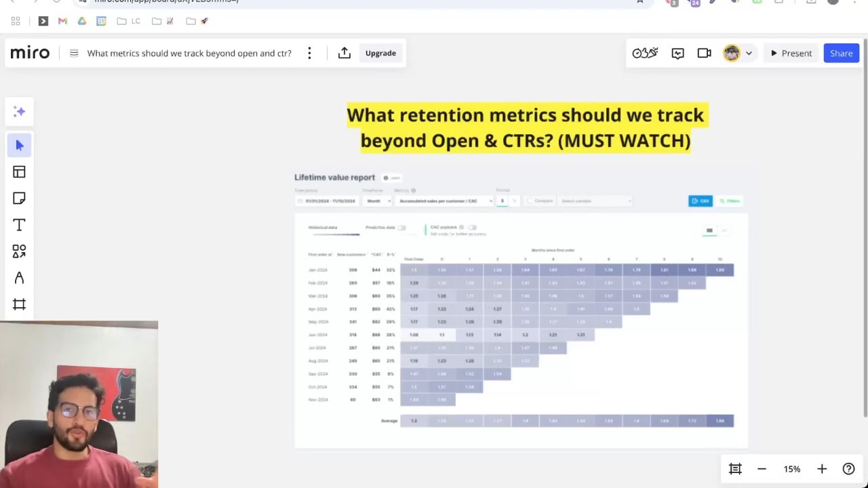Viewport: 868px width, 488px height.
Task: Select the cursor Select tool
Action: tap(19, 145)
